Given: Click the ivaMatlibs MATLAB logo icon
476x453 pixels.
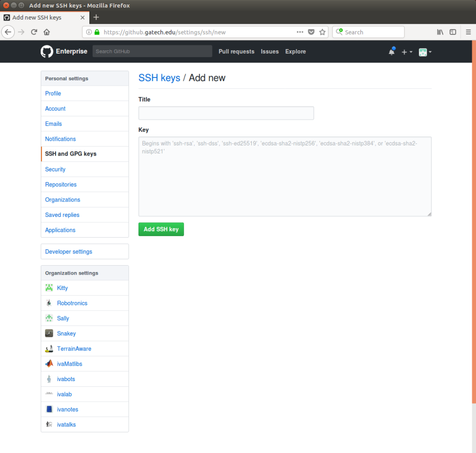Looking at the screenshot, I should (48, 364).
